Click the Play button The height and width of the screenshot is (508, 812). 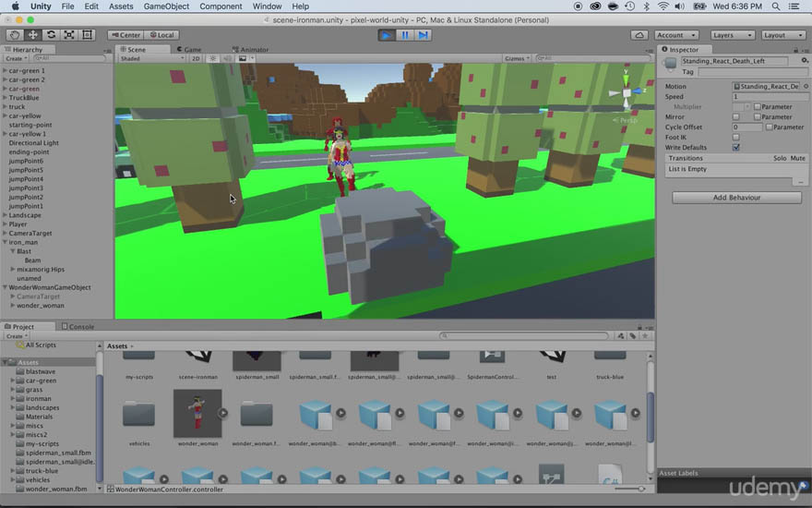pos(386,35)
